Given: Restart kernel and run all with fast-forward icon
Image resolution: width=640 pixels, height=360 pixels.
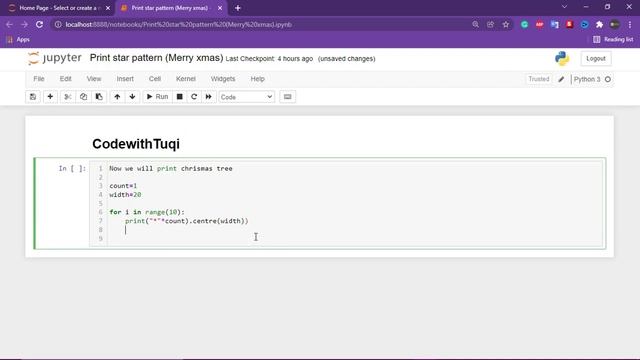Looking at the screenshot, I should 209,97.
